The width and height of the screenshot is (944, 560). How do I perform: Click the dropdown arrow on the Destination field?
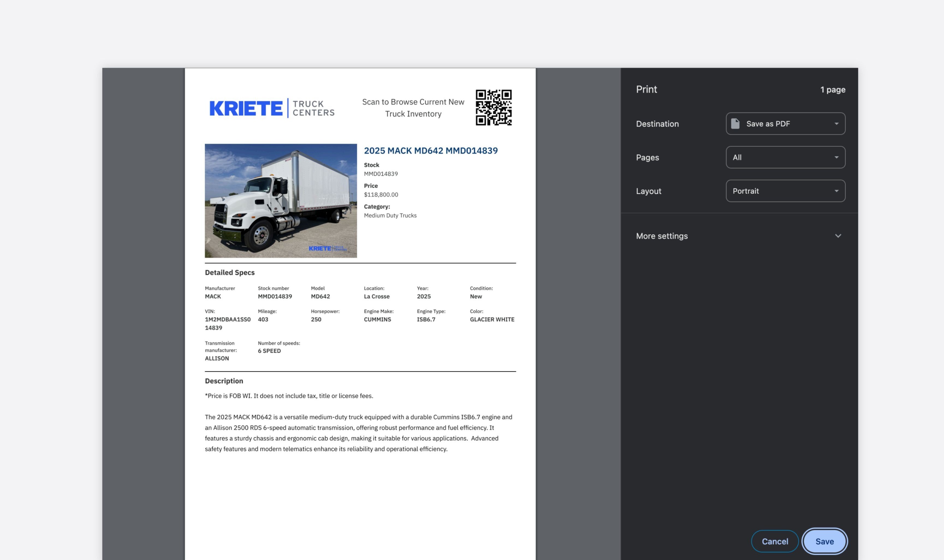pos(837,123)
